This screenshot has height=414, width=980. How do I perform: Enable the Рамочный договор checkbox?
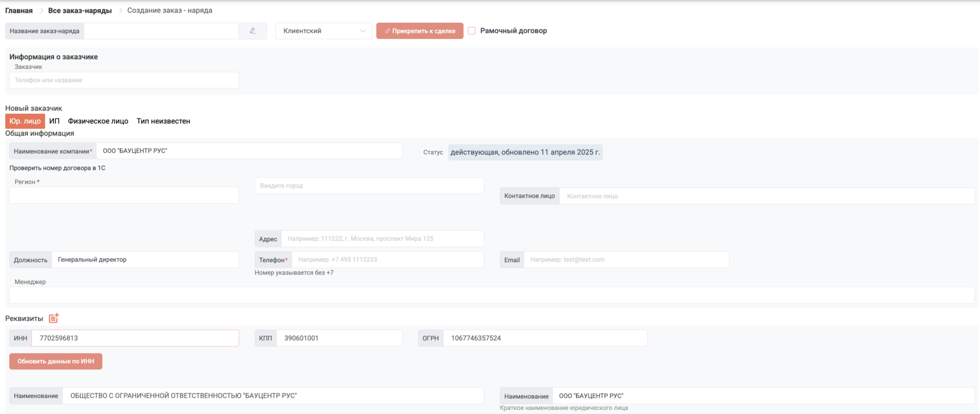click(471, 30)
